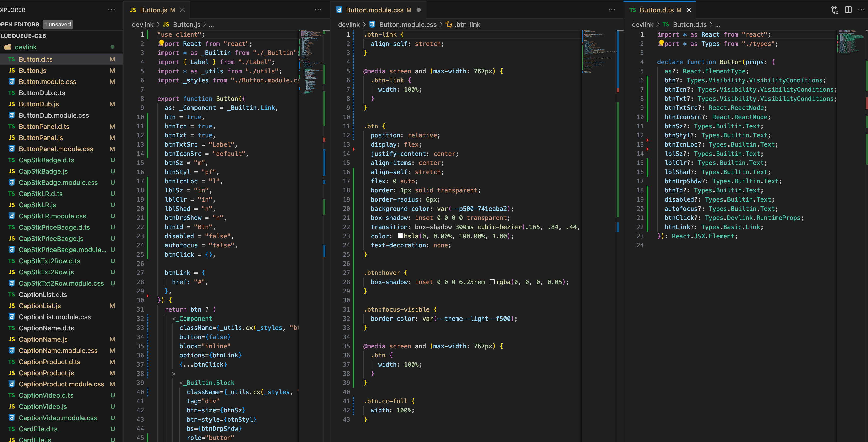Screen dimensions: 868x442
Task: Click the ".btn:hover {" selector line
Action: point(385,273)
